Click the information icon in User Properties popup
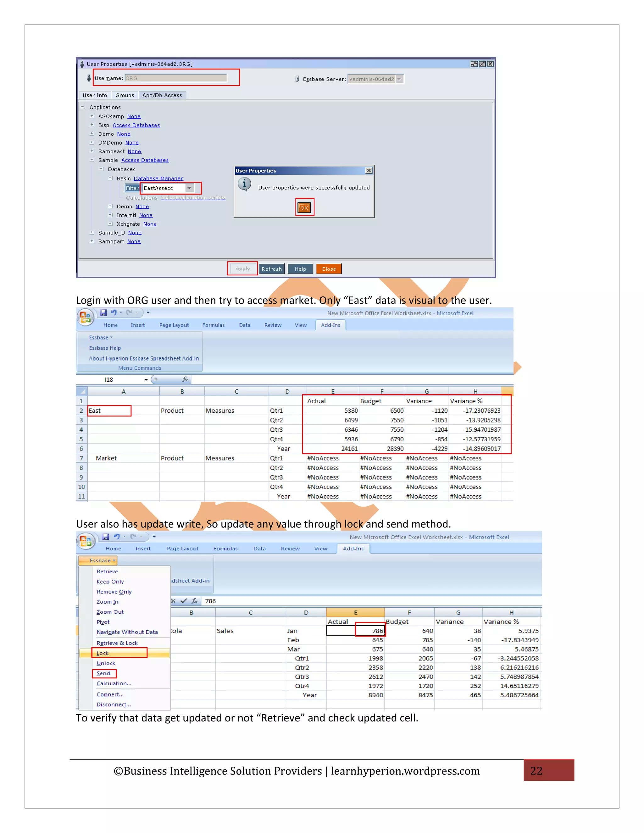The width and height of the screenshot is (644, 833). tap(245, 184)
